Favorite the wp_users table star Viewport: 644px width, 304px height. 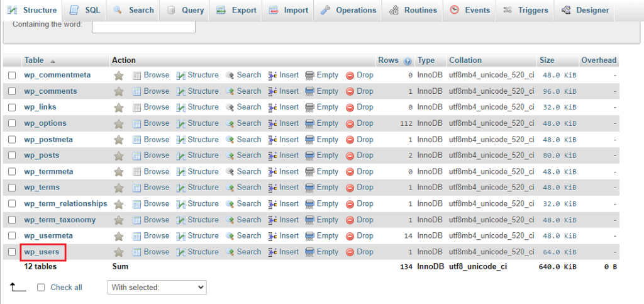pos(119,252)
